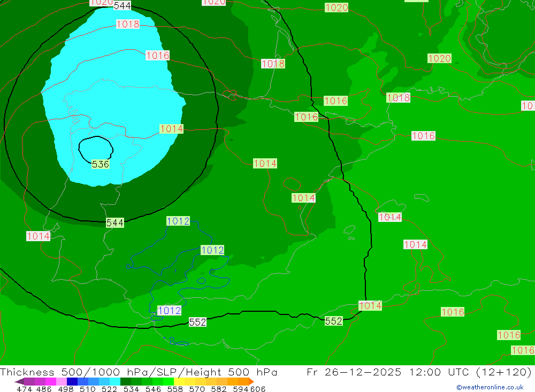Open the weatheronline.co.uk copyright link
The width and height of the screenshot is (535, 392).
490,387
